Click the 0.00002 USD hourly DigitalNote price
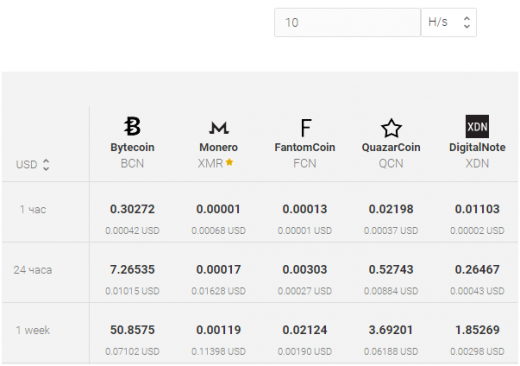 (477, 230)
